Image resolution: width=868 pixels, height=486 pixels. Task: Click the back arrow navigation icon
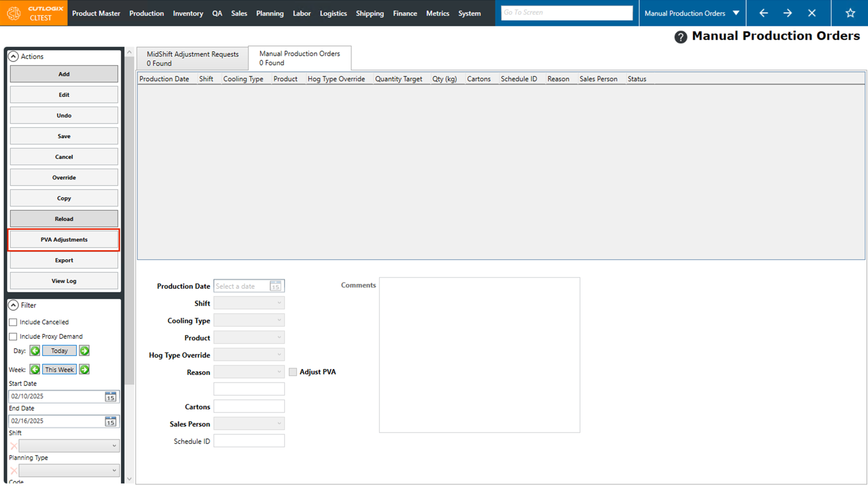coord(763,13)
